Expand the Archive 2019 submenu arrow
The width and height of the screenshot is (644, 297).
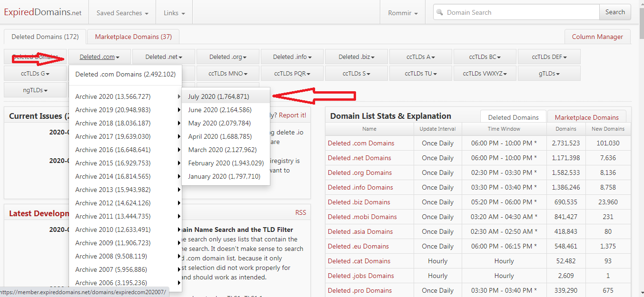pos(179,110)
